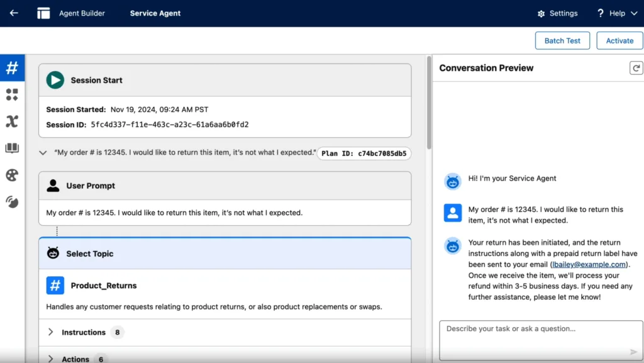Open Settings with the gear icon
The height and width of the screenshot is (363, 644).
(557, 13)
